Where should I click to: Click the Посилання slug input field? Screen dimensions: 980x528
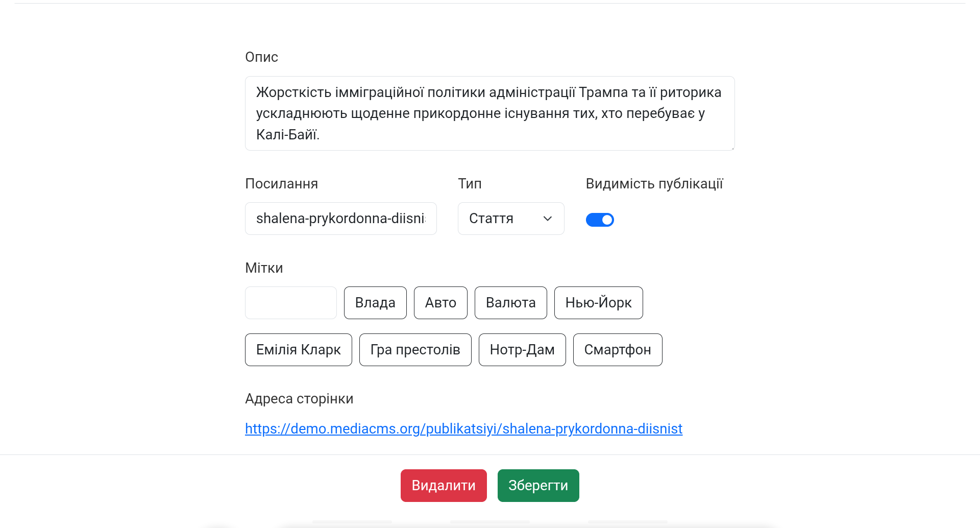340,219
